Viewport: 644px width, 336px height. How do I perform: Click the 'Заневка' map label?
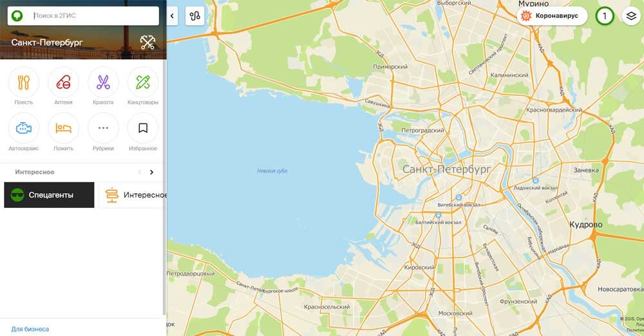pyautogui.click(x=586, y=170)
